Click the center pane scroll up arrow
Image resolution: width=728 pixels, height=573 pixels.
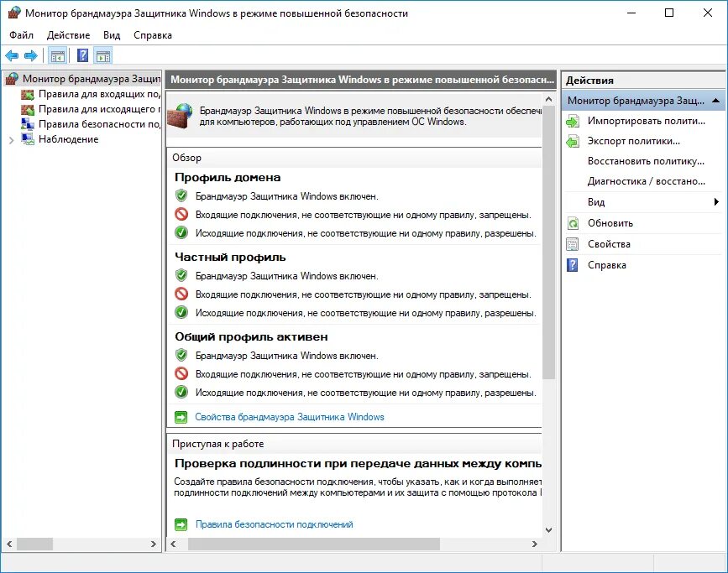tap(549, 99)
